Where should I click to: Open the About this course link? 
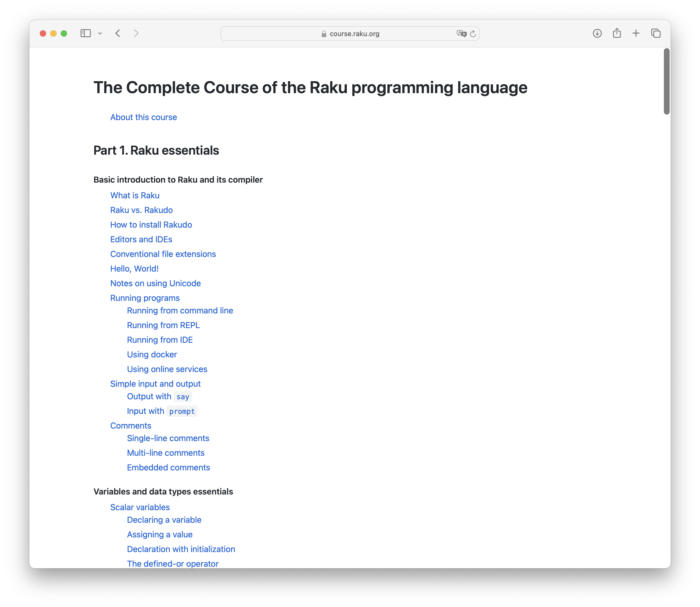point(143,117)
